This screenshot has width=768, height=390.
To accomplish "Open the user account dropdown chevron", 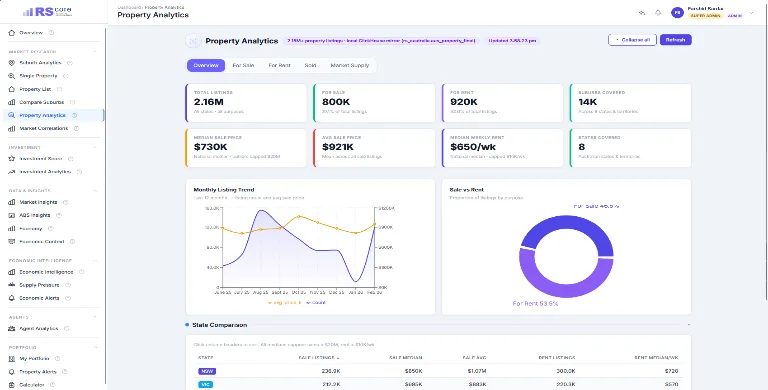I will click(x=751, y=13).
